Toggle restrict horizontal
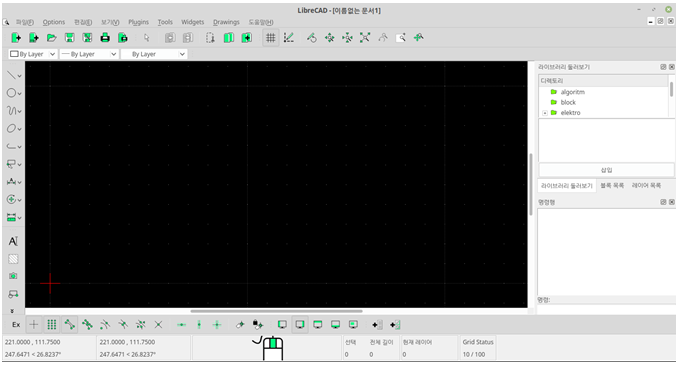Image resolution: width=679 pixels, height=365 pixels. coord(181,324)
